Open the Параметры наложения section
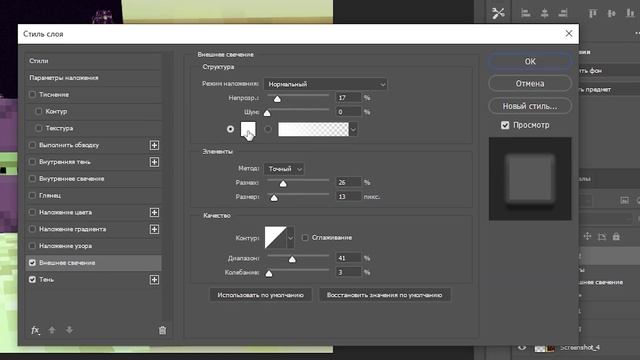 pos(93,78)
